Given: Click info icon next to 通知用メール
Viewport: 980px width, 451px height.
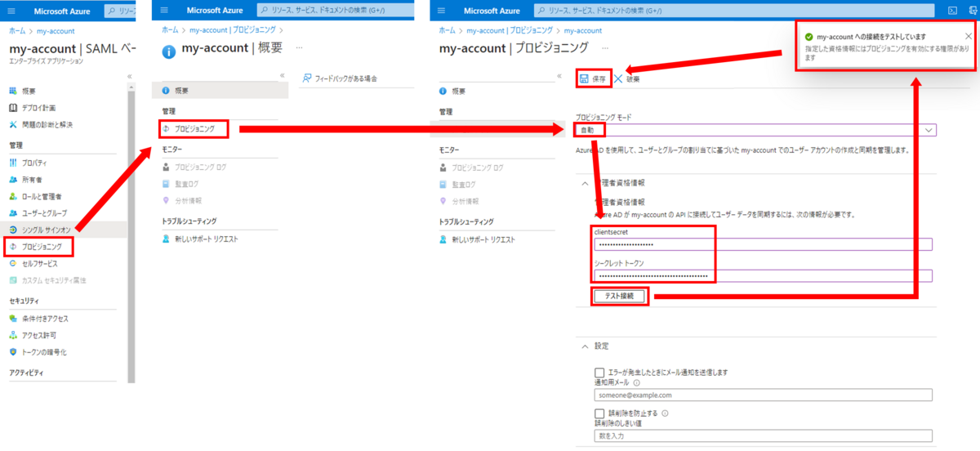Looking at the screenshot, I should point(636,382).
